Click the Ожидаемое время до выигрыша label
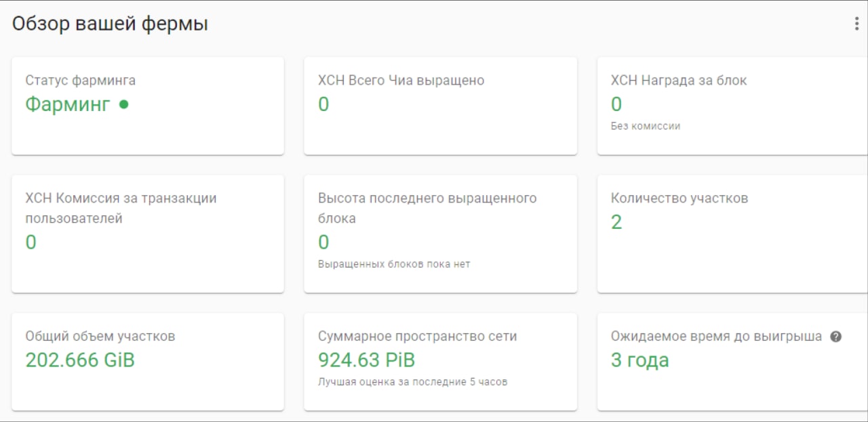 coord(717,336)
